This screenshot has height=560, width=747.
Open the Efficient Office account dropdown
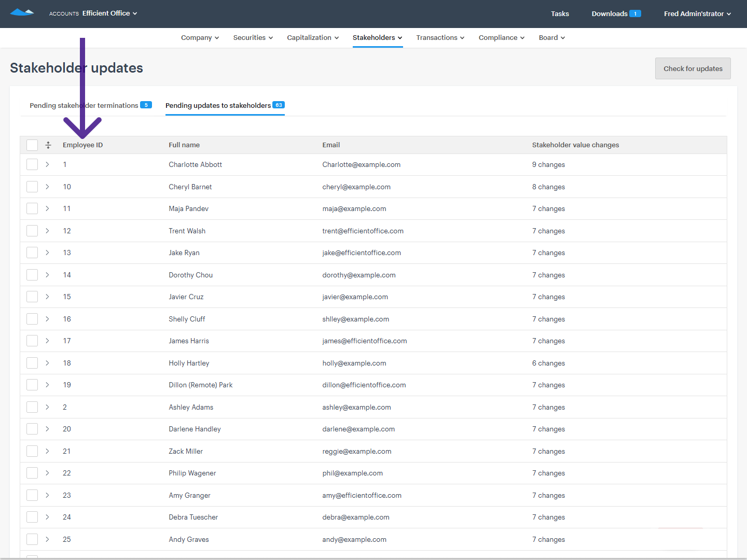pos(109,13)
